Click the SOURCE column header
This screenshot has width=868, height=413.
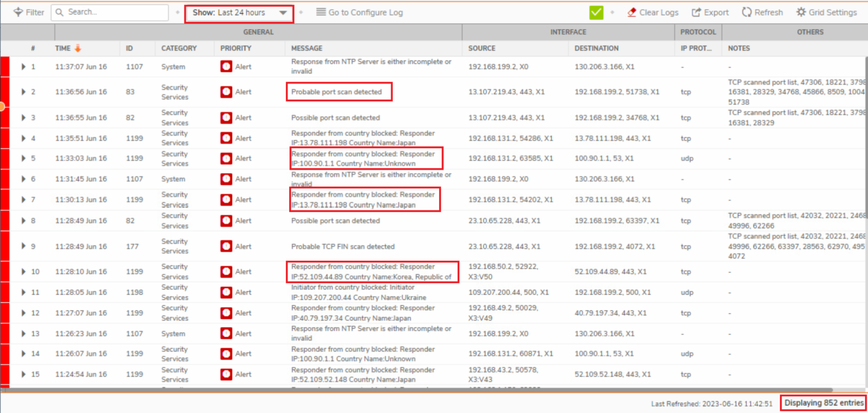tap(481, 48)
